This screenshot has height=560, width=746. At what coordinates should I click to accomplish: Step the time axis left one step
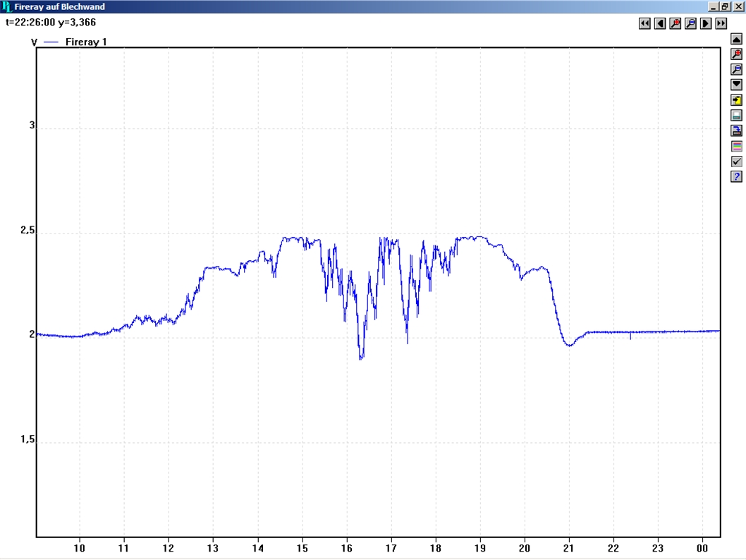pos(660,24)
